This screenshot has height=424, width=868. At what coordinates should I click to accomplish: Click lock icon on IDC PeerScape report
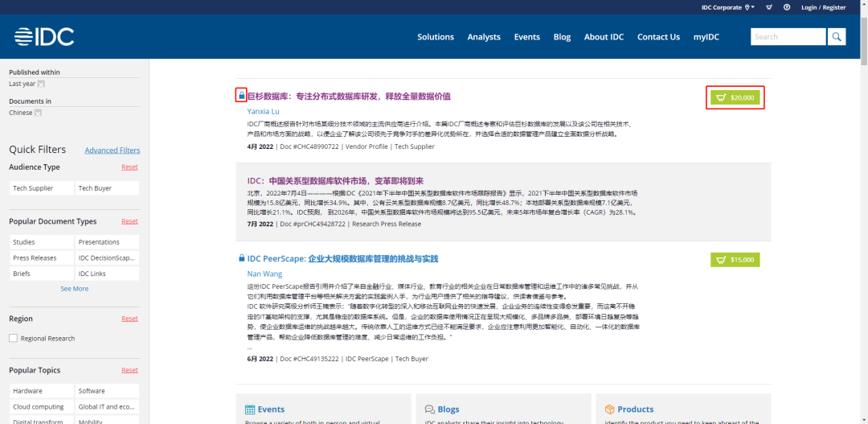[x=241, y=258]
